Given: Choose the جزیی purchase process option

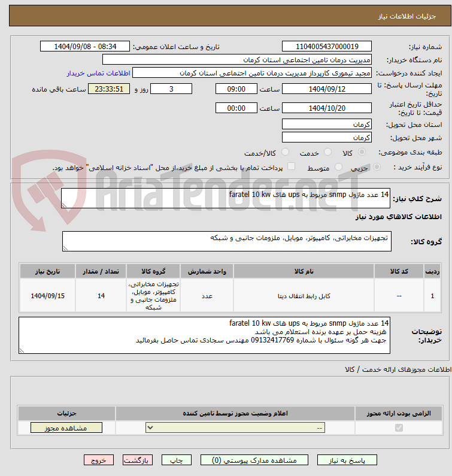Looking at the screenshot, I should 377,167.
